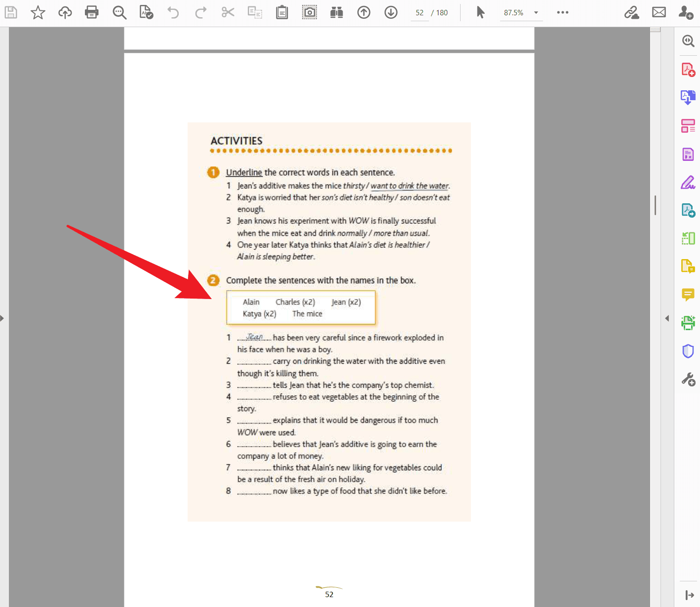Image resolution: width=700 pixels, height=607 pixels.
Task: Open the Edit PDF sidebar tool
Action: pos(688,126)
